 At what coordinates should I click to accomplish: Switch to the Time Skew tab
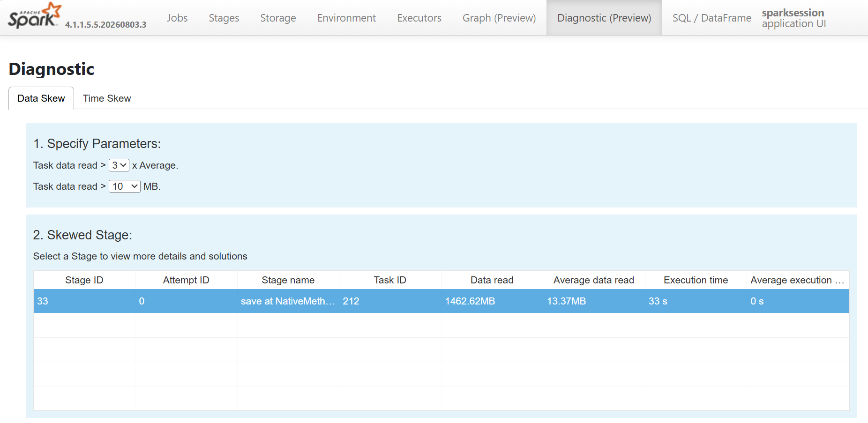tap(107, 98)
